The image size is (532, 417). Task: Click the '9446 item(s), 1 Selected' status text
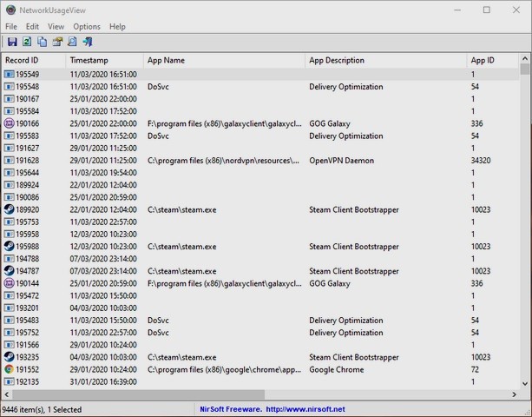coord(42,409)
